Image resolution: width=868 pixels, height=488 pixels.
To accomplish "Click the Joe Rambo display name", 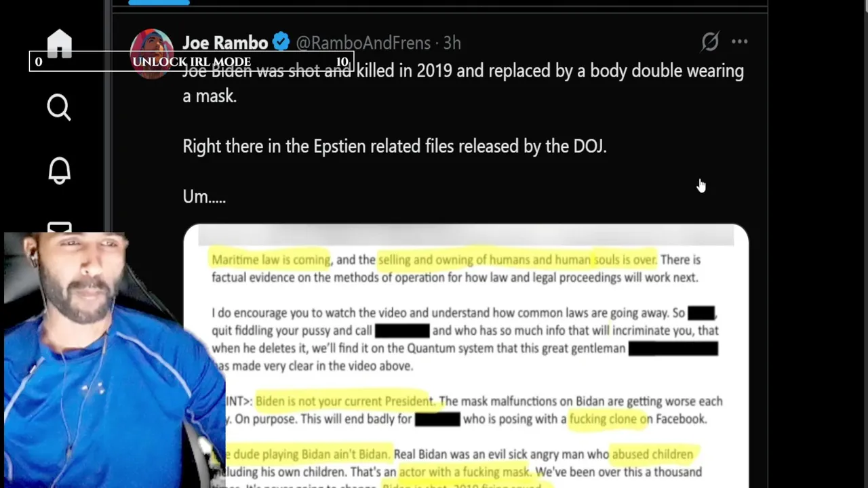I will point(225,43).
